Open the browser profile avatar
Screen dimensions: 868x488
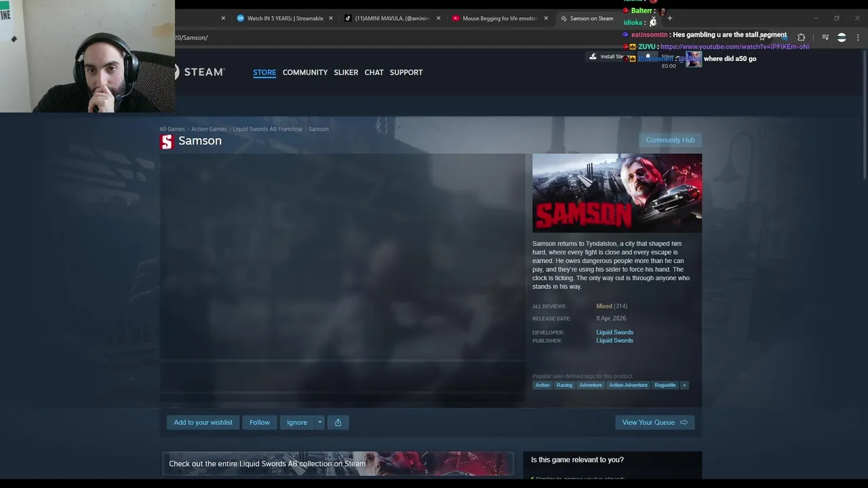pos(842,37)
